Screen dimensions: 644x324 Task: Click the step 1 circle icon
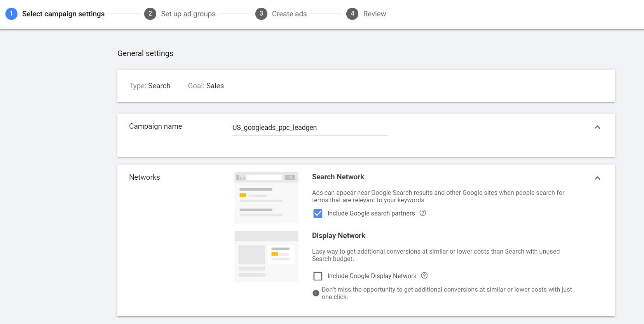(x=11, y=14)
